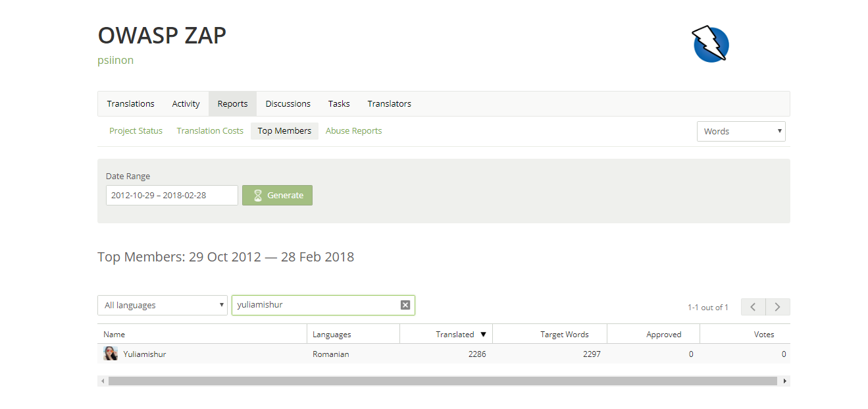Click the member search input field
The image size is (868, 409).
pos(323,305)
